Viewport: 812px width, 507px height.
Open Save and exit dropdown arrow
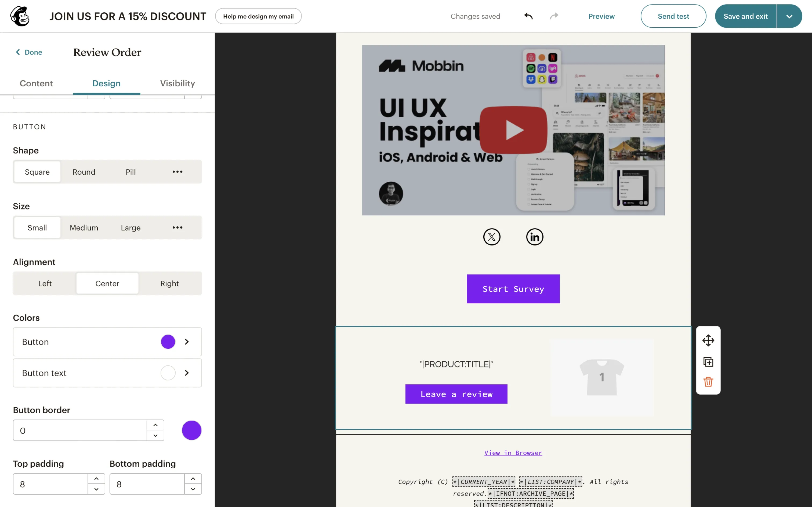coord(789,16)
